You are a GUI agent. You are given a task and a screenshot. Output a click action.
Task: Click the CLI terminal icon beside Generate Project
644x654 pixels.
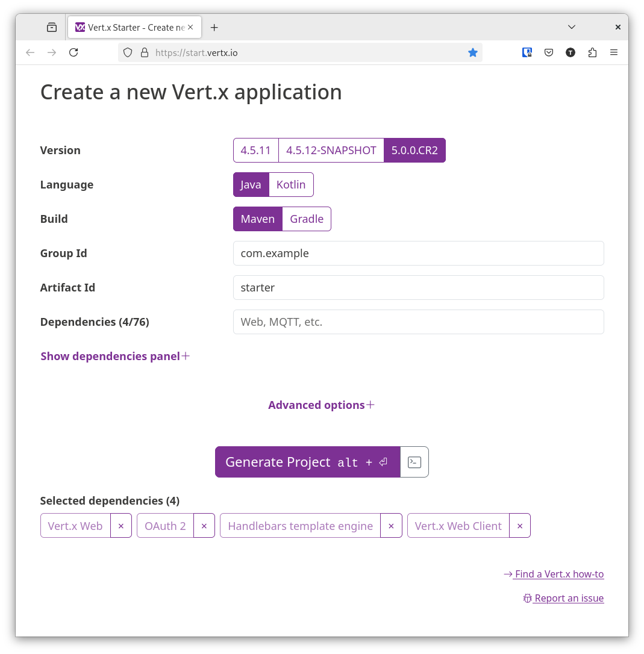tap(414, 462)
